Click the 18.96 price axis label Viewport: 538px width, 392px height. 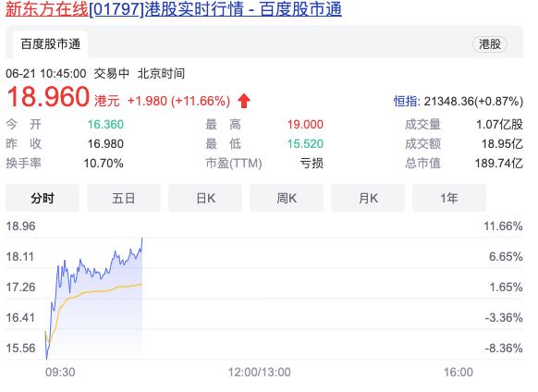click(21, 227)
